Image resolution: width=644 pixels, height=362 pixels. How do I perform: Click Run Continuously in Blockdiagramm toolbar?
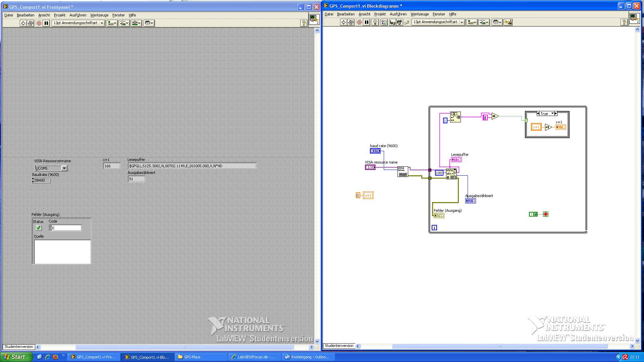pos(351,22)
